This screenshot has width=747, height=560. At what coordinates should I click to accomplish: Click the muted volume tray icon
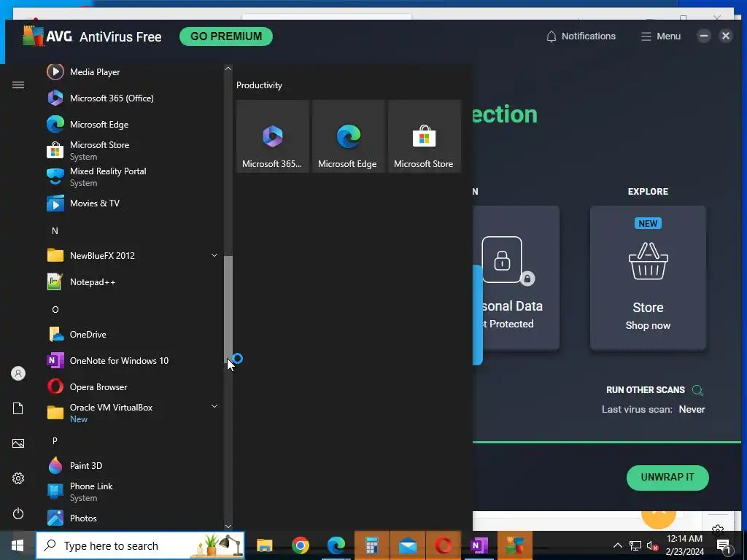pyautogui.click(x=652, y=545)
